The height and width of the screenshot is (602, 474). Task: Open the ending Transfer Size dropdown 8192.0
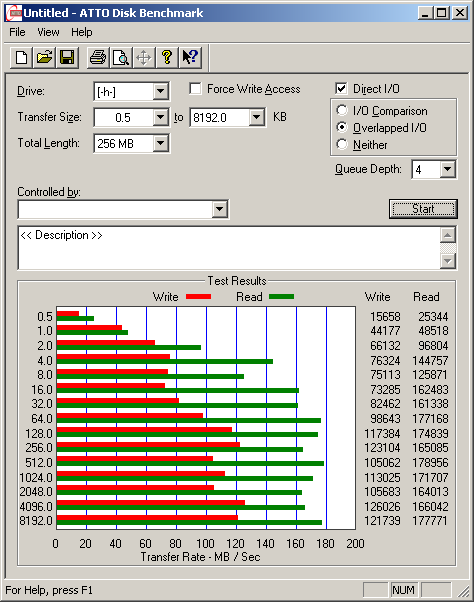256,117
